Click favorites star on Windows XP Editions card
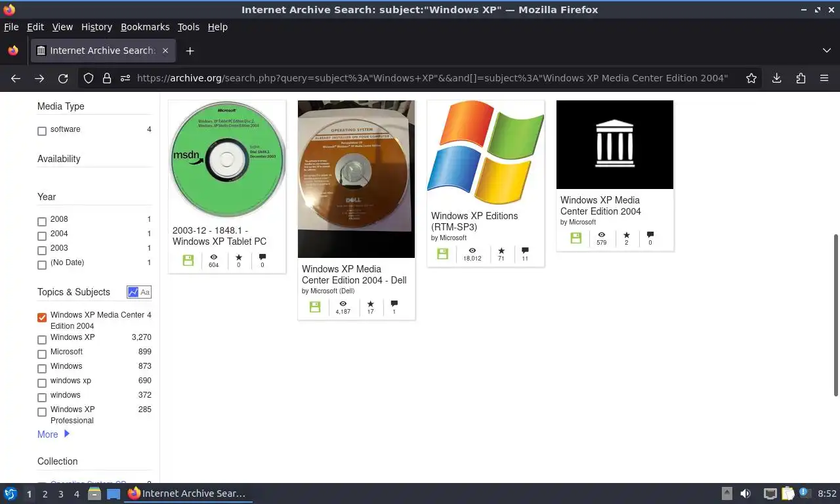The height and width of the screenshot is (504, 840). click(x=501, y=251)
